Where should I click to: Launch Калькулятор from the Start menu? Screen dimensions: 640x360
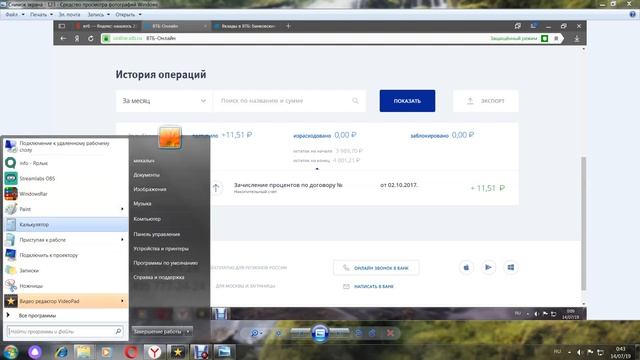[x=66, y=224]
